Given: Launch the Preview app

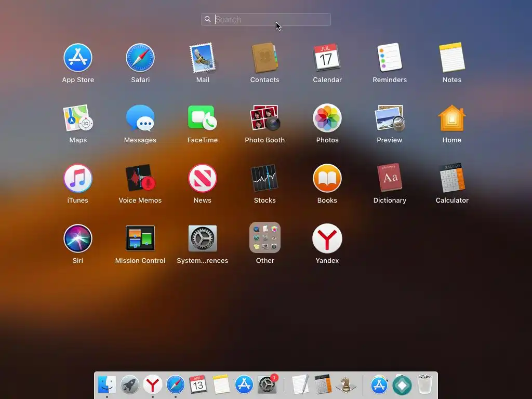Looking at the screenshot, I should [x=390, y=118].
